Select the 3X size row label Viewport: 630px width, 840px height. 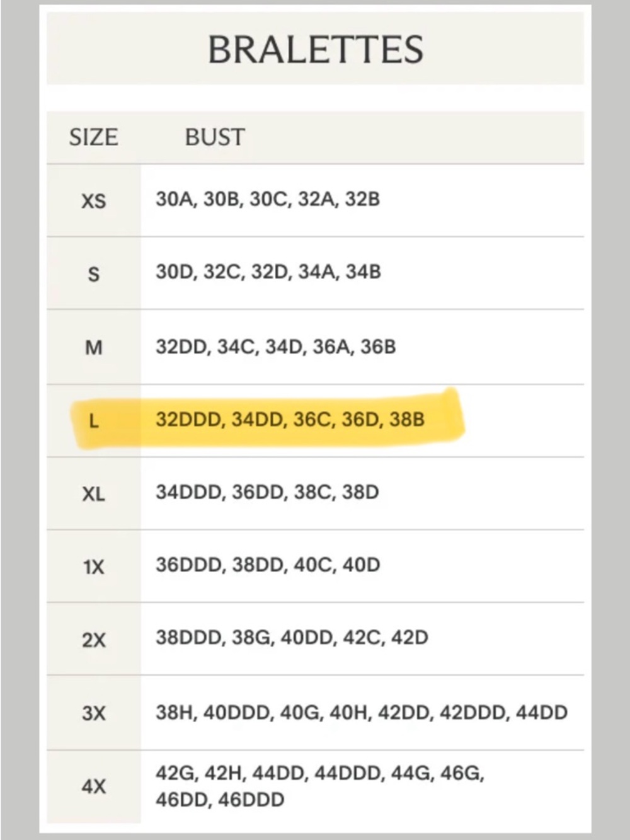[x=93, y=713]
